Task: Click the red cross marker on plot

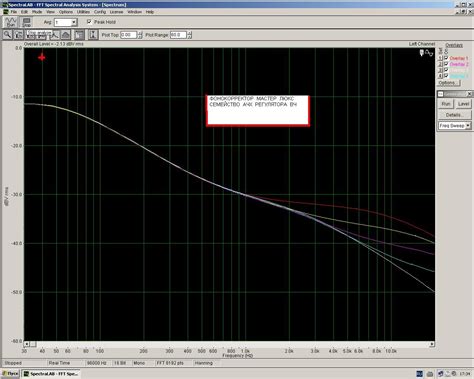Action: click(42, 57)
